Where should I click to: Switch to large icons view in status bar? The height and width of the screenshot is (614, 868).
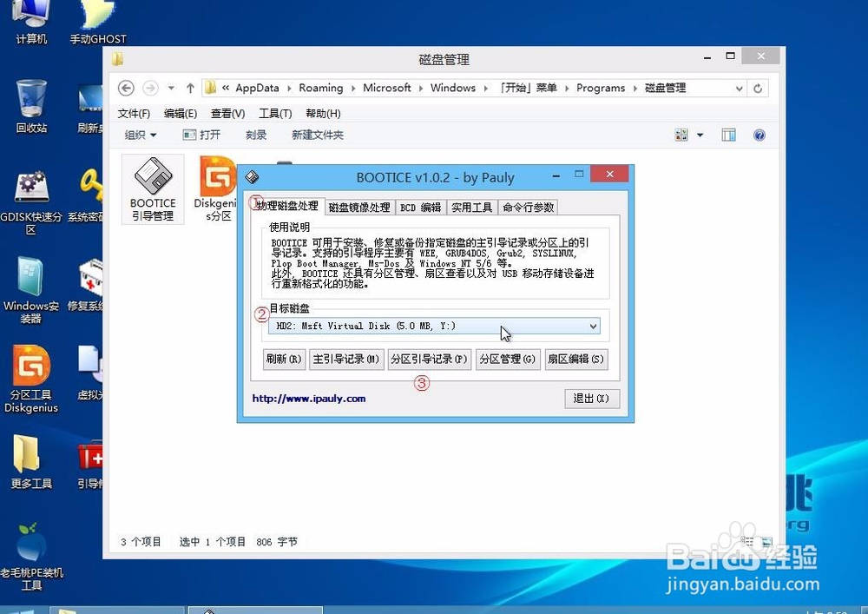click(x=766, y=542)
